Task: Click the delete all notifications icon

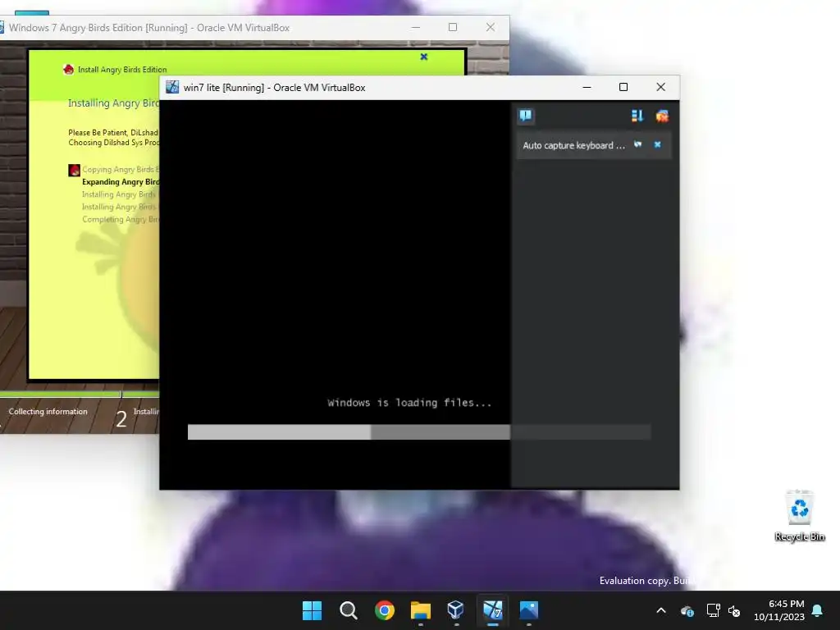Action: tap(662, 116)
